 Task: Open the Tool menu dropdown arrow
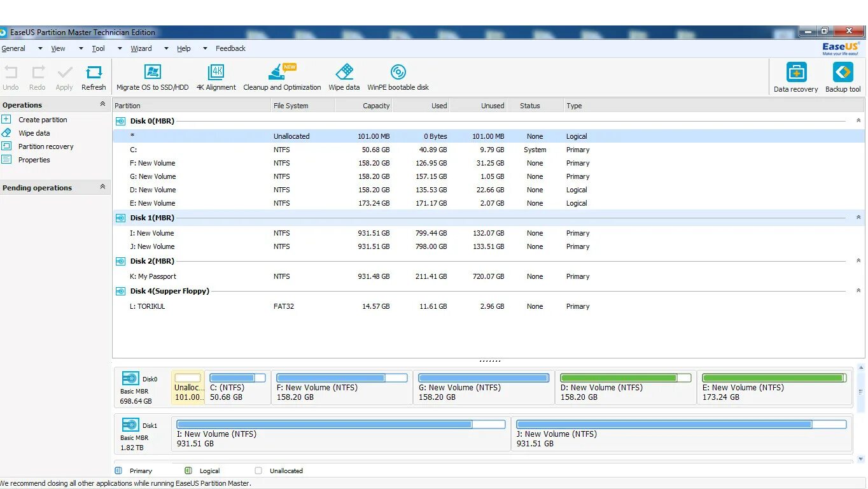(120, 48)
